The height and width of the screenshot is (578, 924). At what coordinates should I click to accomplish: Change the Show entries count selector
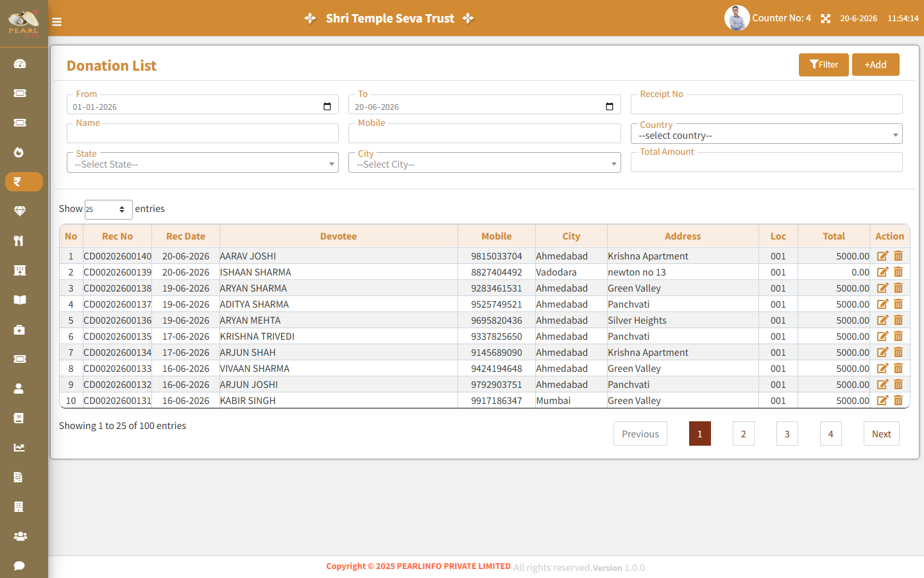point(108,209)
